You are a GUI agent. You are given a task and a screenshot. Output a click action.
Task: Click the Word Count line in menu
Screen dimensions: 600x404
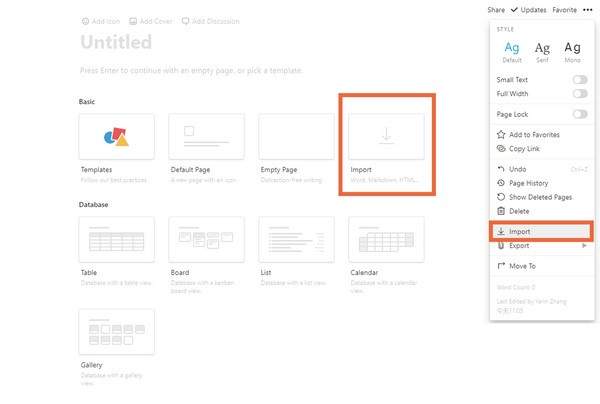516,287
